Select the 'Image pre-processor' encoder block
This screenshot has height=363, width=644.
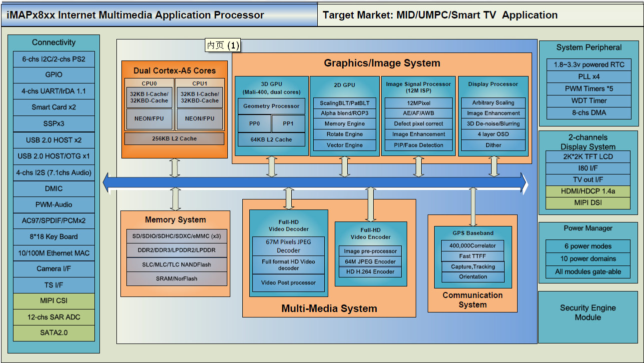tap(371, 251)
